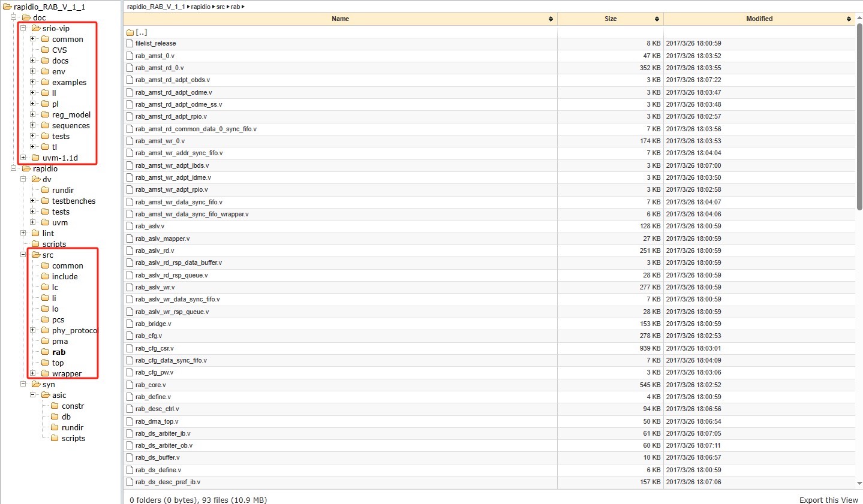Open the CVS folder icon in tree
The width and height of the screenshot is (863, 504).
[x=45, y=50]
